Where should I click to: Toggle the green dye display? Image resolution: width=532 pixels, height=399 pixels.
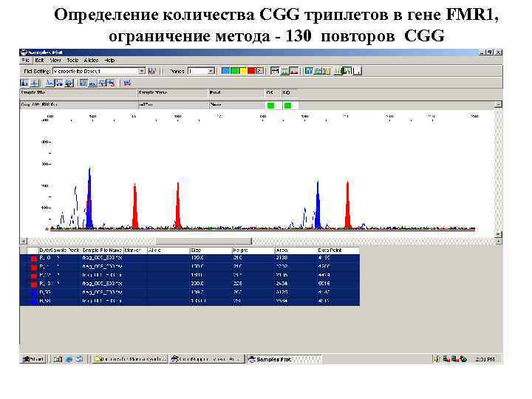[x=234, y=71]
